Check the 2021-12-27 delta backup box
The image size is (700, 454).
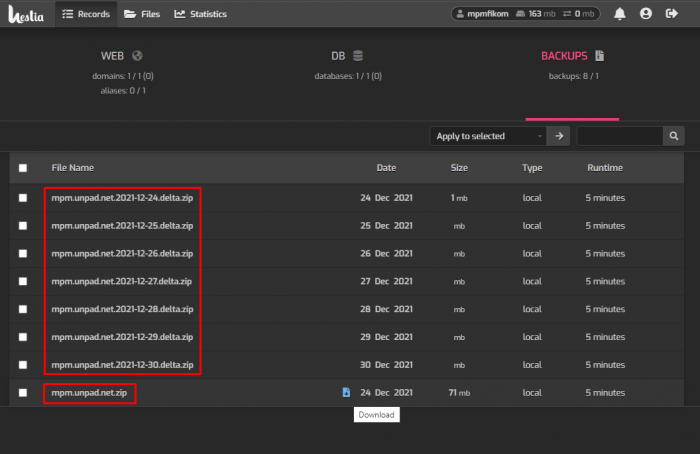pos(23,281)
